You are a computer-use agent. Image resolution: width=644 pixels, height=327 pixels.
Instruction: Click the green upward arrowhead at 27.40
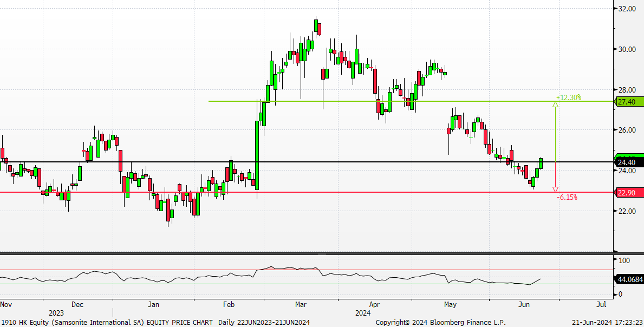click(555, 104)
